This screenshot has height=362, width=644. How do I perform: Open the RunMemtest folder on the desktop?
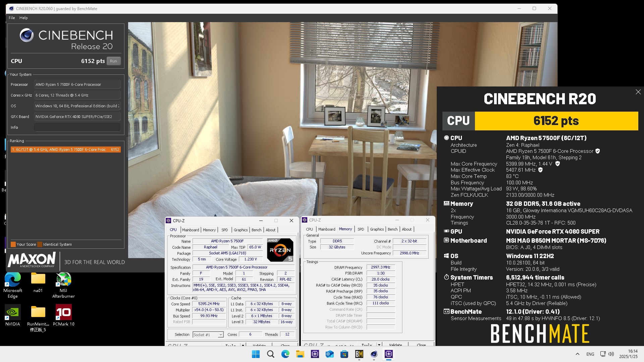tap(38, 318)
